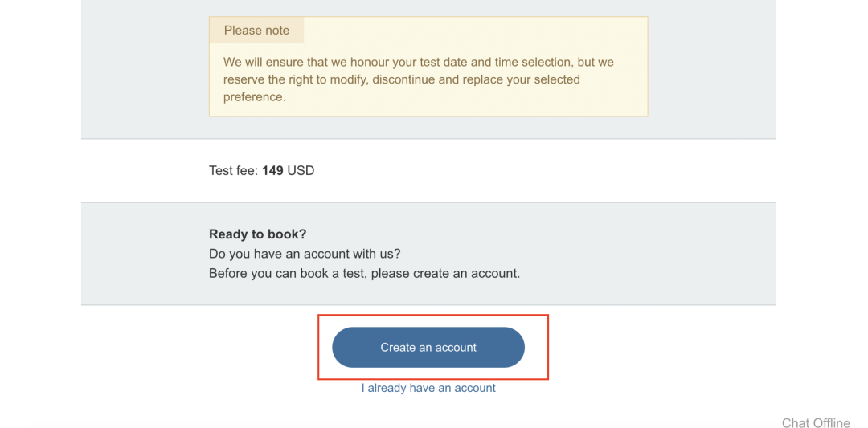Click the note line starting 'reserve the right'
Image resolution: width=868 pixels, height=428 pixels.
point(401,79)
